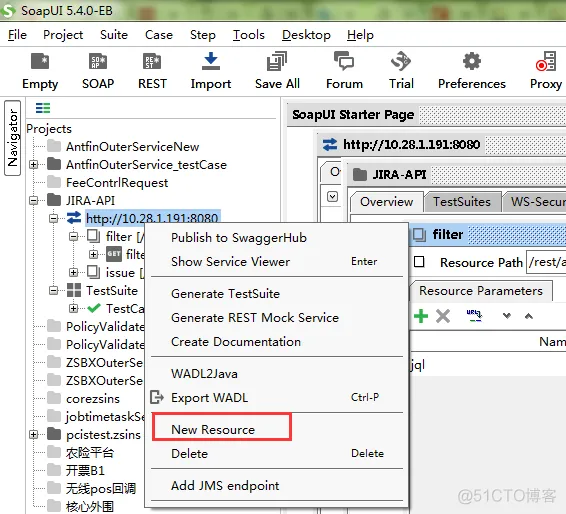
Task: Click the extract parameters from URL icon
Action: point(474,316)
